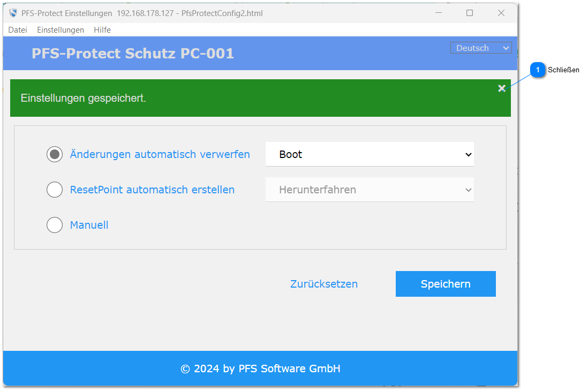The width and height of the screenshot is (588, 391).
Task: Click the "© 2024 by PFS Software GmbH" footer
Action: (x=261, y=369)
